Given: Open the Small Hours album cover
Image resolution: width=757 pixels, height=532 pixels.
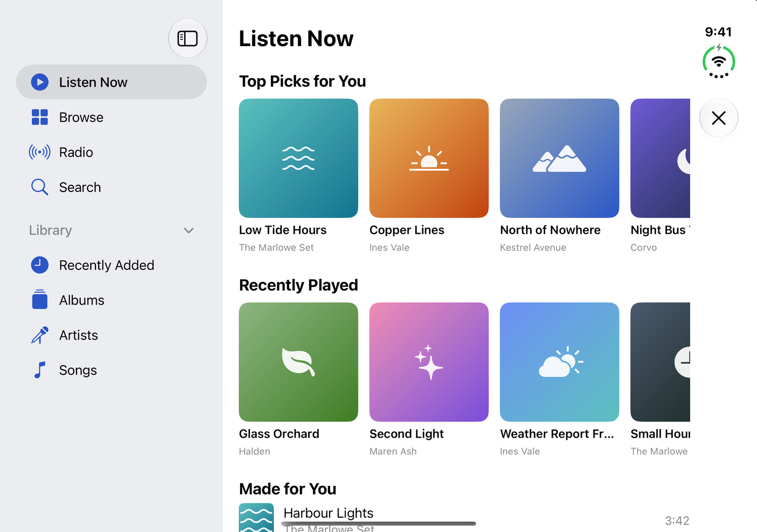Looking at the screenshot, I should 660,362.
